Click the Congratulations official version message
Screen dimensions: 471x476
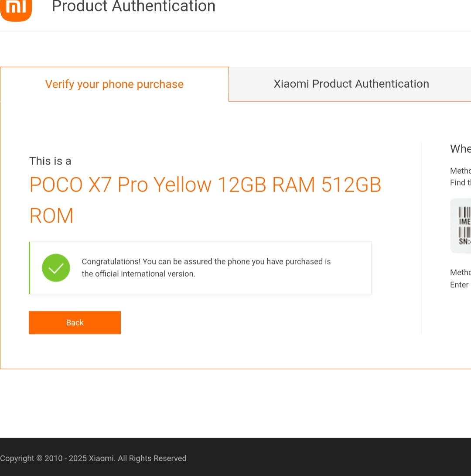206,267
